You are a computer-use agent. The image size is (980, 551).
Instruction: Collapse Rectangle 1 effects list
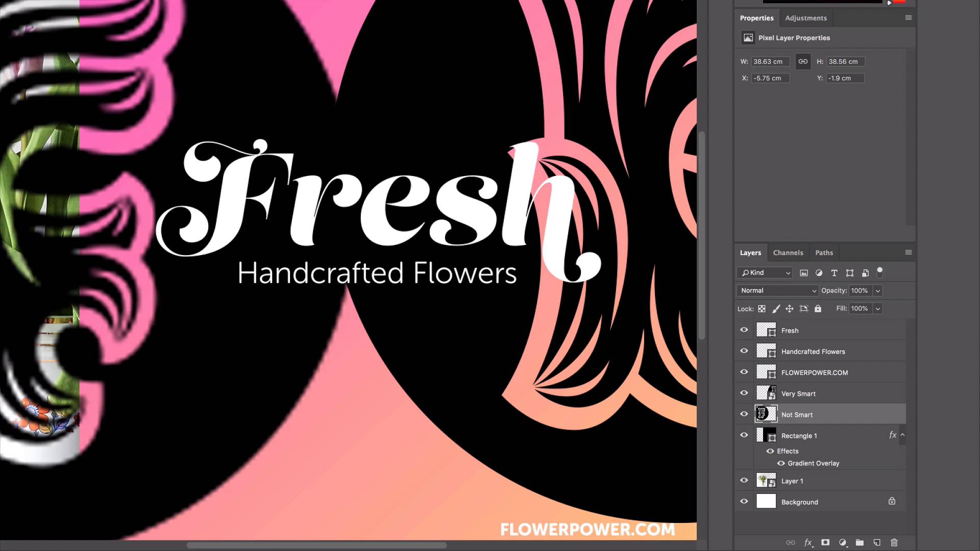[902, 435]
